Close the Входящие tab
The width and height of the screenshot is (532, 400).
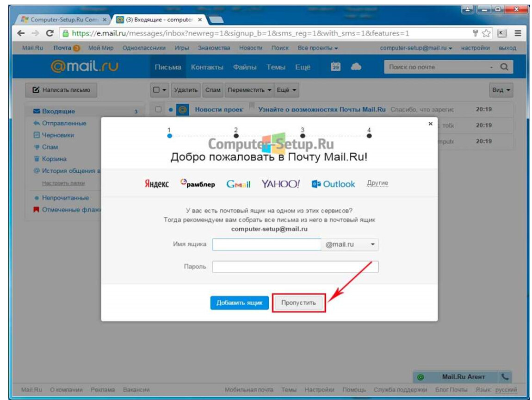click(x=200, y=20)
